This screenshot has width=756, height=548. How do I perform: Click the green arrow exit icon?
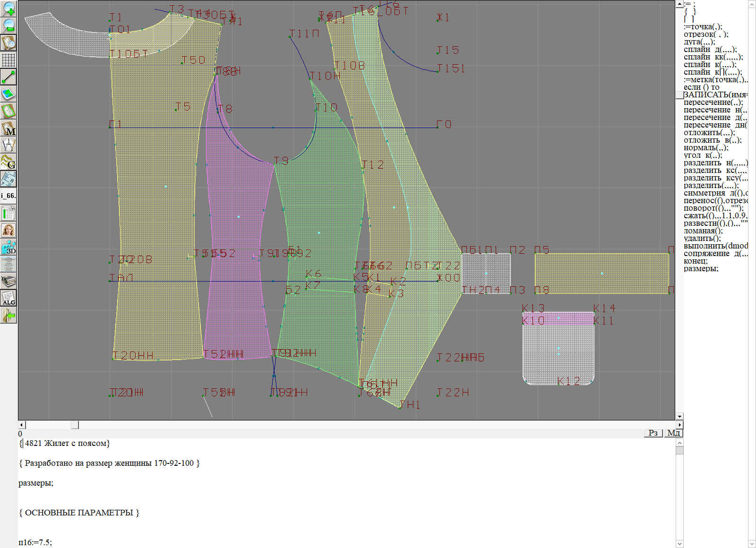(9, 315)
